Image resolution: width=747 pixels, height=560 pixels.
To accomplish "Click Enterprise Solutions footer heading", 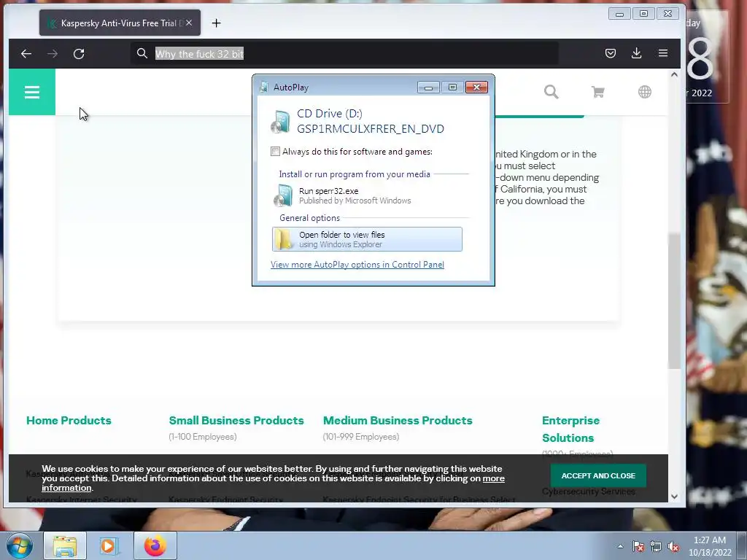I will [x=570, y=429].
